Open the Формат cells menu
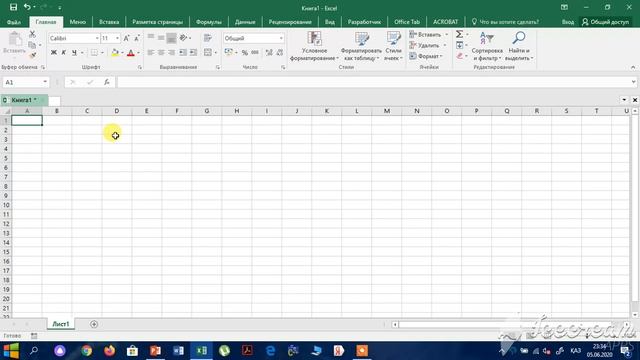The width and height of the screenshot is (640, 360). pyautogui.click(x=426, y=56)
